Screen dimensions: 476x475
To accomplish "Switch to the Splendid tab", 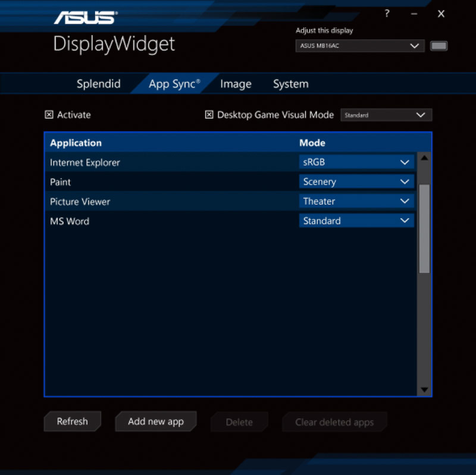I will [x=99, y=84].
